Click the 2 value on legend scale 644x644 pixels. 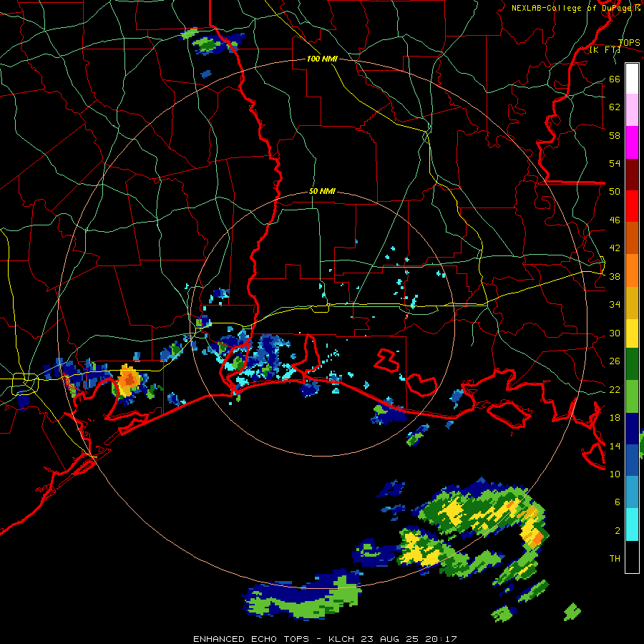pos(618,531)
